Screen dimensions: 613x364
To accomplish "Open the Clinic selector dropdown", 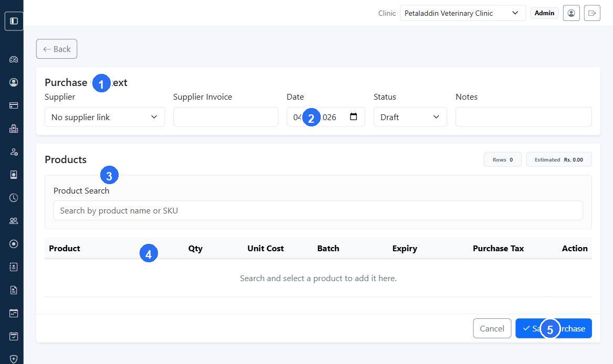I will click(x=463, y=13).
